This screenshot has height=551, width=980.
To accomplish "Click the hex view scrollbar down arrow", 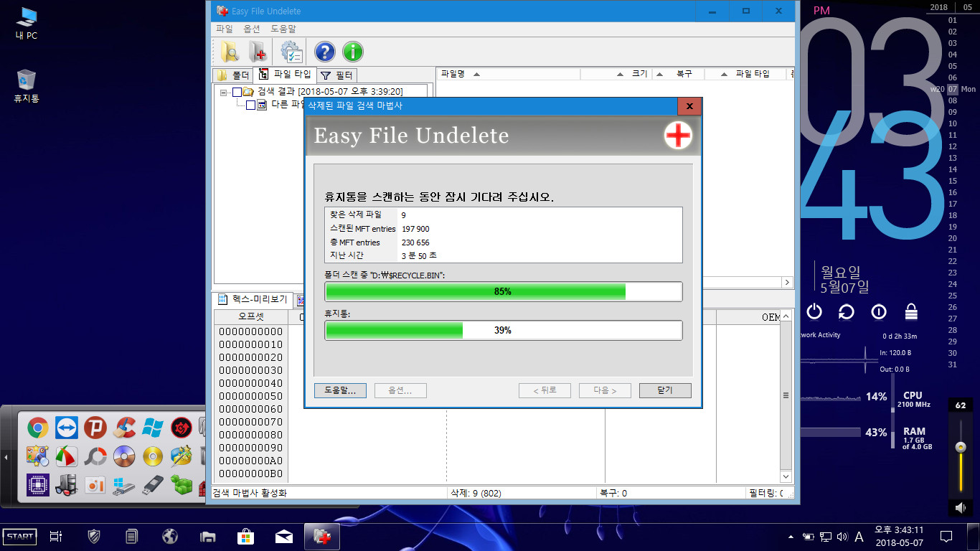I will (786, 476).
